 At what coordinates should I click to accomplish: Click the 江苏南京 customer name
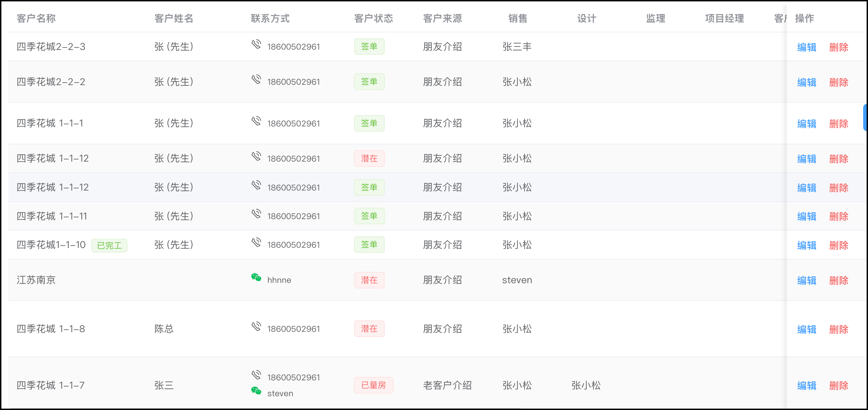click(x=36, y=280)
